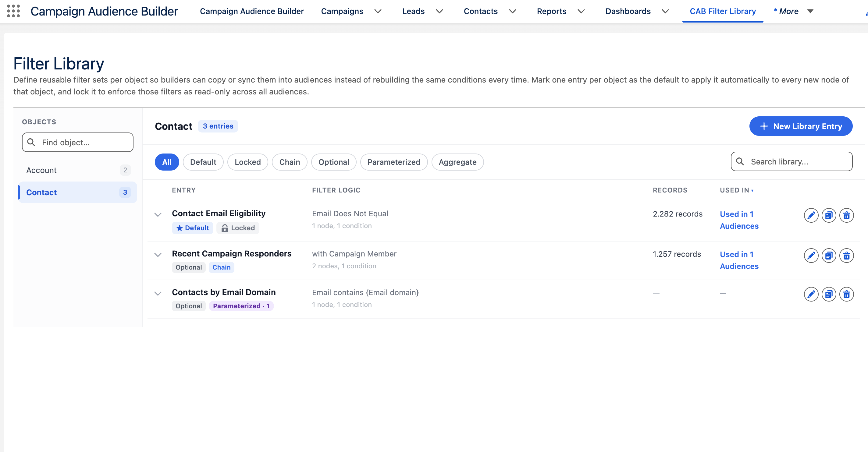This screenshot has height=452, width=868.
Task: Copy the Contact Email Eligibility entry
Action: pos(829,215)
